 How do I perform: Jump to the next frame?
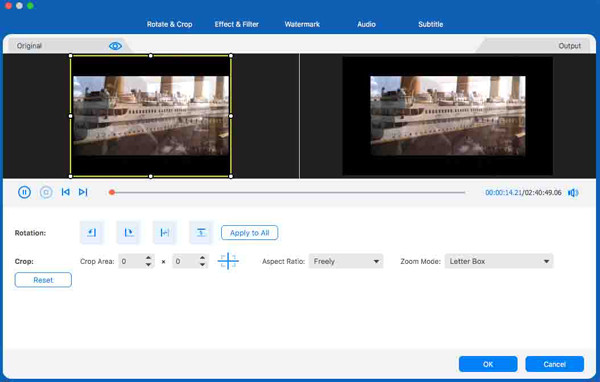coord(83,192)
